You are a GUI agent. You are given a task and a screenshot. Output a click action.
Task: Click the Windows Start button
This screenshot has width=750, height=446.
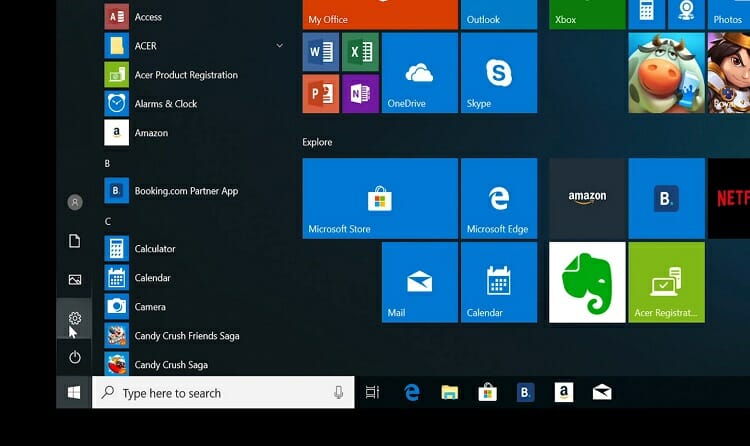(x=74, y=392)
